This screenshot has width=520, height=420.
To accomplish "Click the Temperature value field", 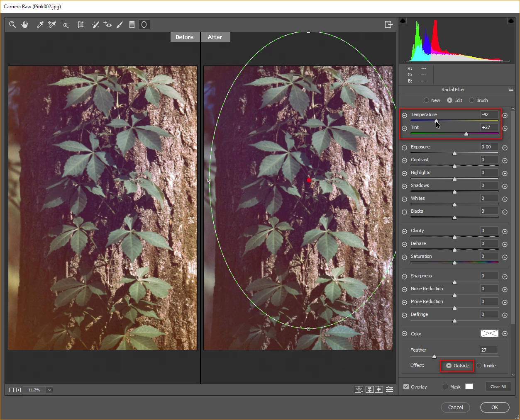I will (489, 114).
